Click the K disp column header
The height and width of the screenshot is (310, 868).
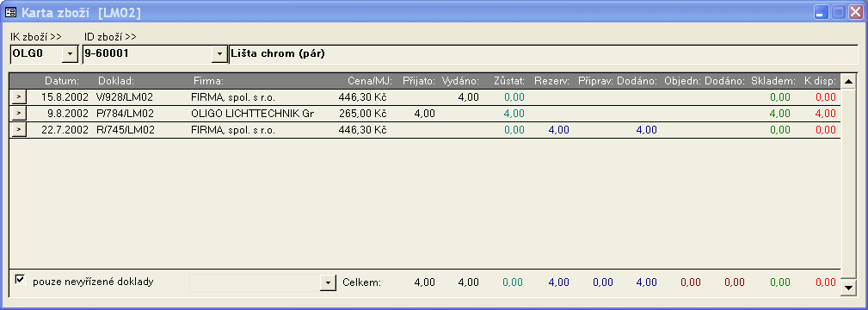820,81
